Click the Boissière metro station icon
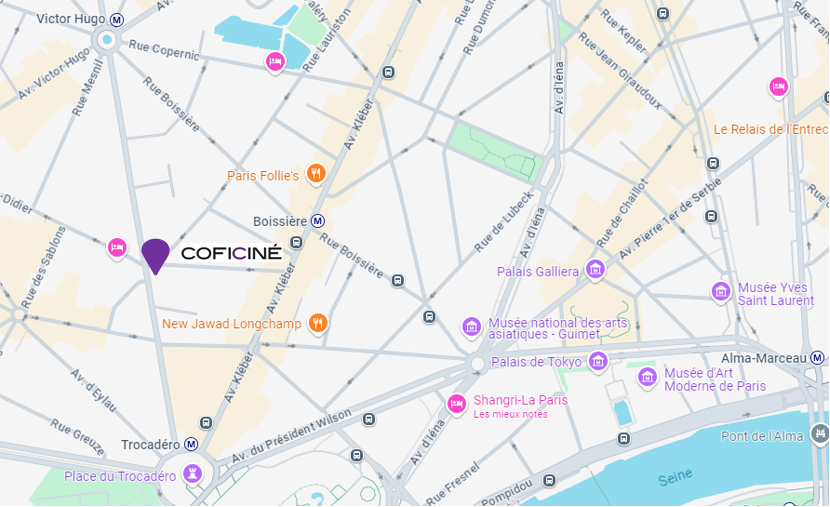Screen dimensions: 830x507 (318, 221)
